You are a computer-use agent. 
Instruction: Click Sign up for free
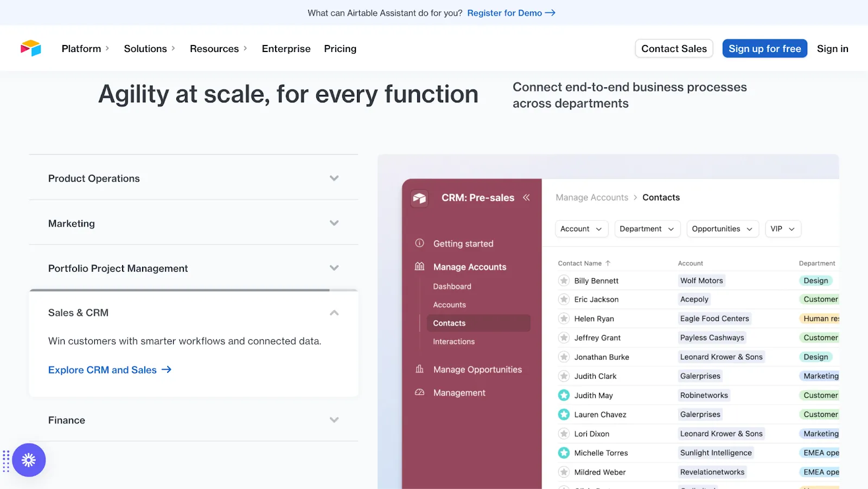(x=764, y=48)
